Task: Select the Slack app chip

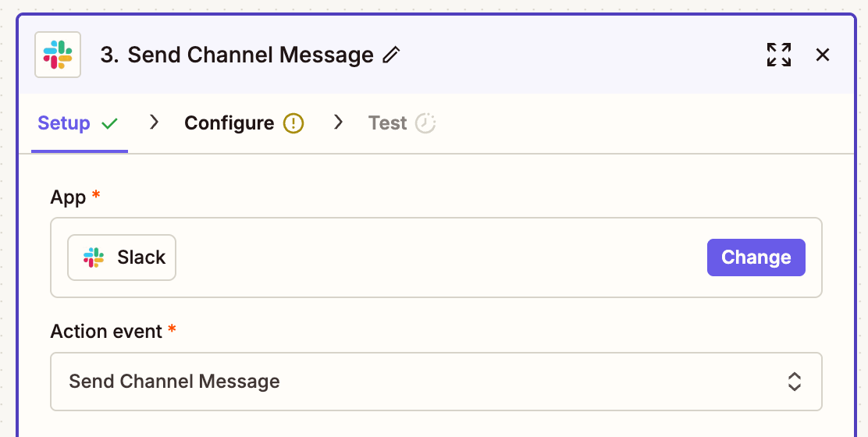Action: [x=122, y=258]
